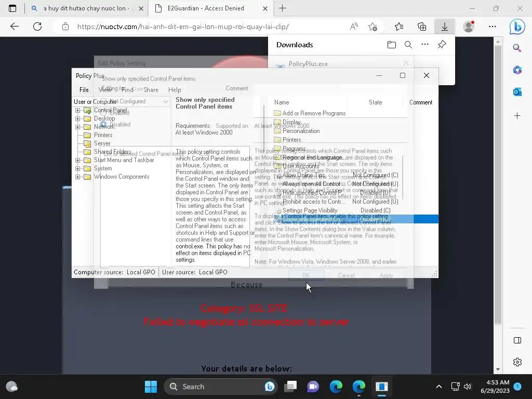Open the Favorites list icon
This screenshot has width=532, height=399.
click(399, 26)
